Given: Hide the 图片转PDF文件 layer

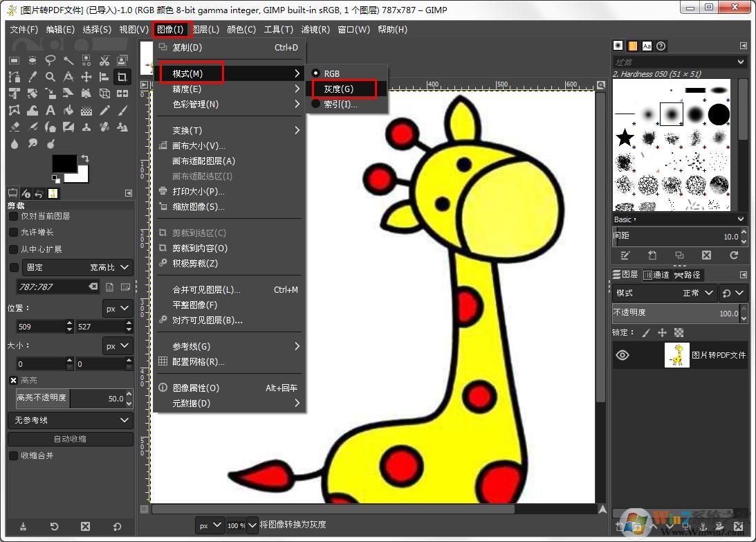Looking at the screenshot, I should point(622,355).
